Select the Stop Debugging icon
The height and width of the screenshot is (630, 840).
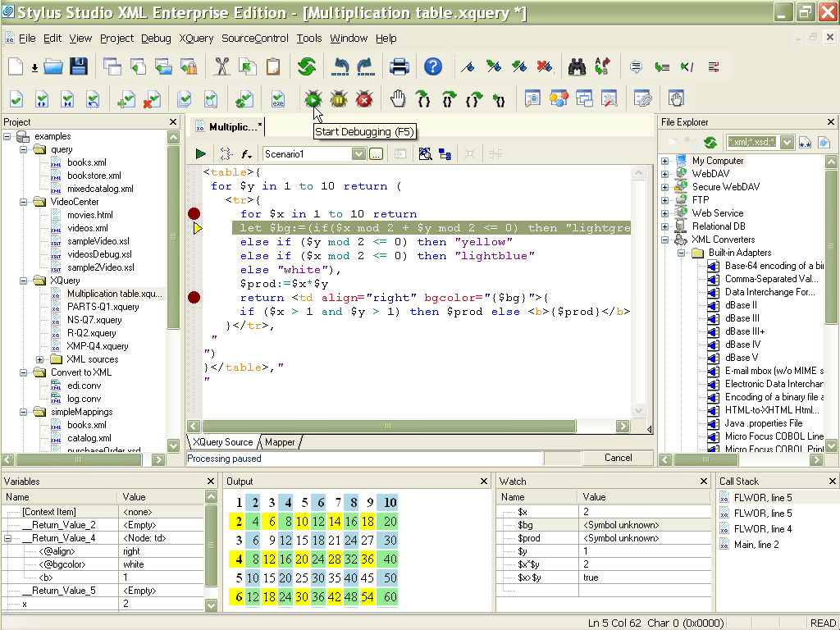tap(363, 98)
